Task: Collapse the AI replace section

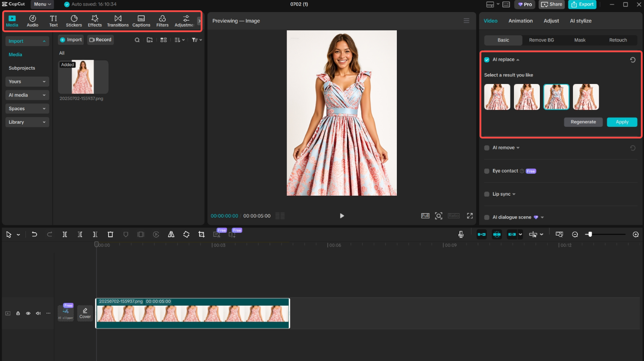Action: pyautogui.click(x=518, y=59)
